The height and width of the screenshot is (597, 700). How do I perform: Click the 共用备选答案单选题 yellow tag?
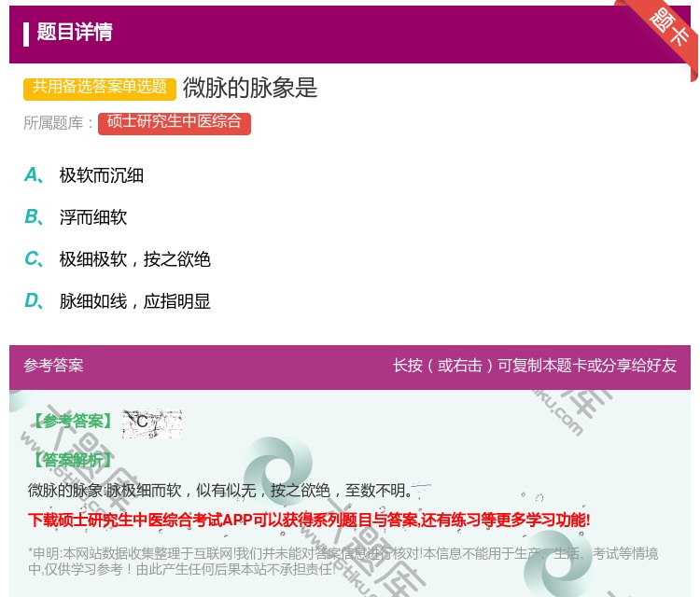pyautogui.click(x=100, y=88)
